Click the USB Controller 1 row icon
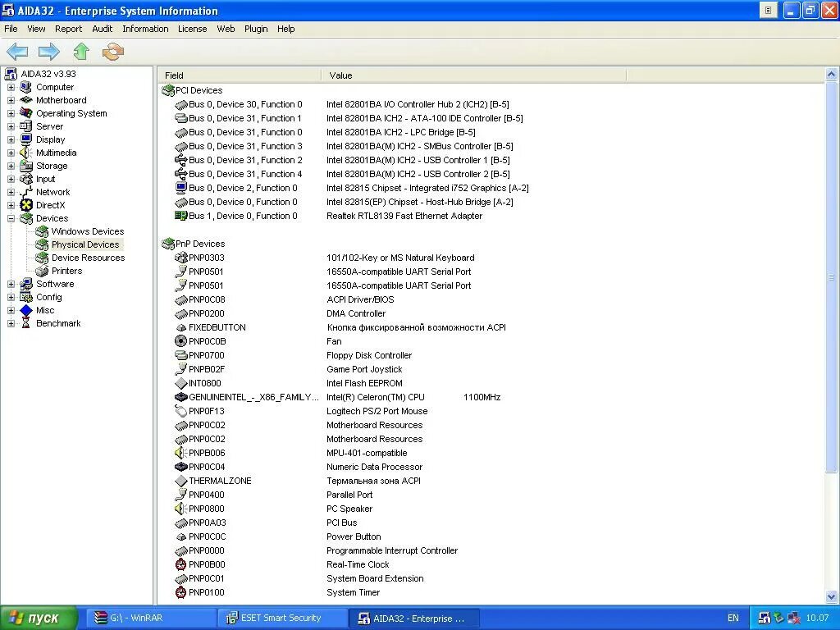 click(x=181, y=160)
